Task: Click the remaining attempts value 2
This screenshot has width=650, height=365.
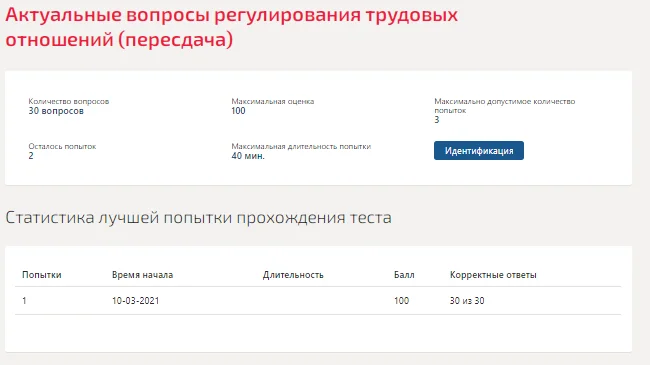Action: (31, 156)
